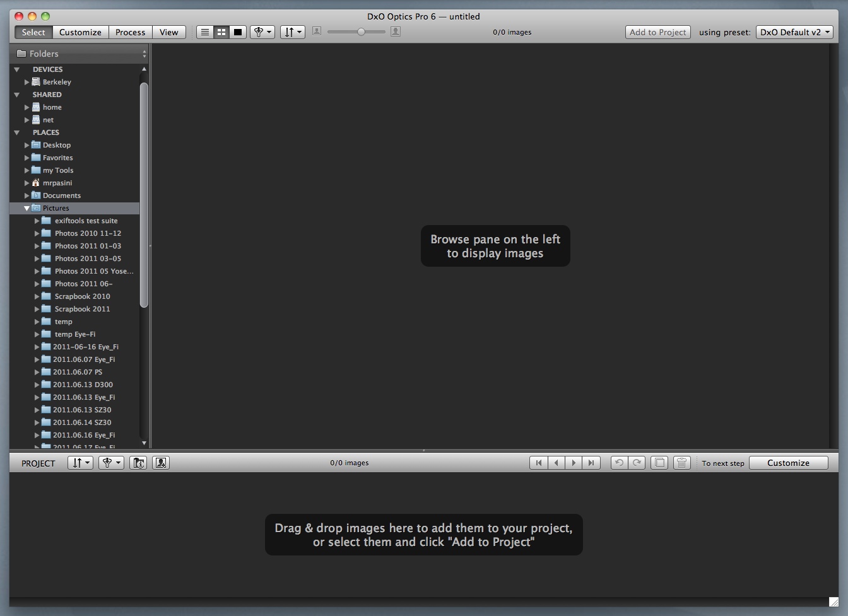This screenshot has height=616, width=848.
Task: Switch to the Process tab
Action: (x=130, y=32)
